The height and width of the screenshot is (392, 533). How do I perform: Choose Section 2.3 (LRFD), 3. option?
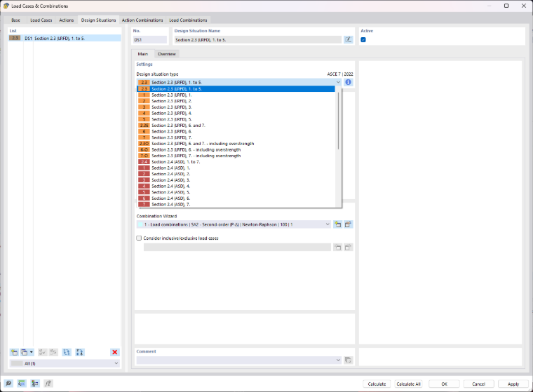point(236,107)
